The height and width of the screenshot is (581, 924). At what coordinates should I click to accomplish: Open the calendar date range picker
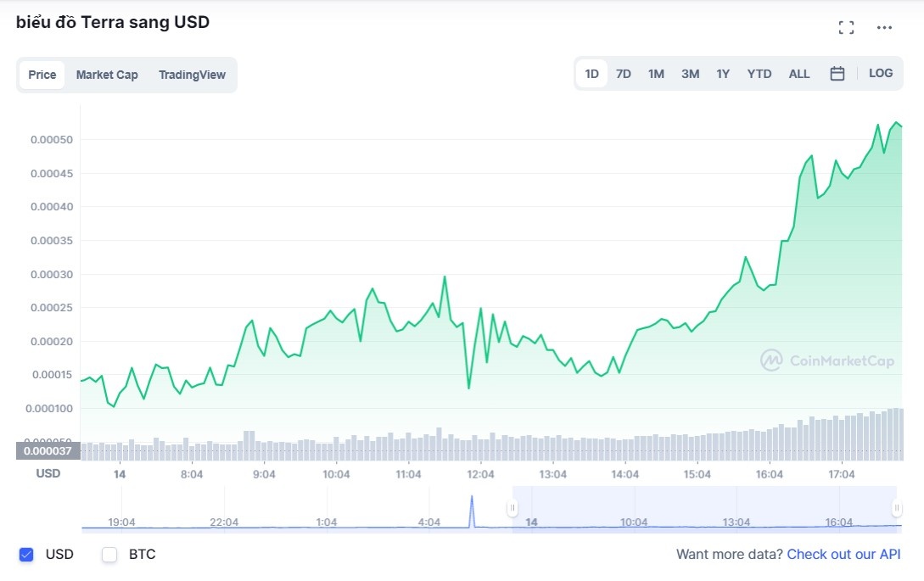[x=837, y=74]
